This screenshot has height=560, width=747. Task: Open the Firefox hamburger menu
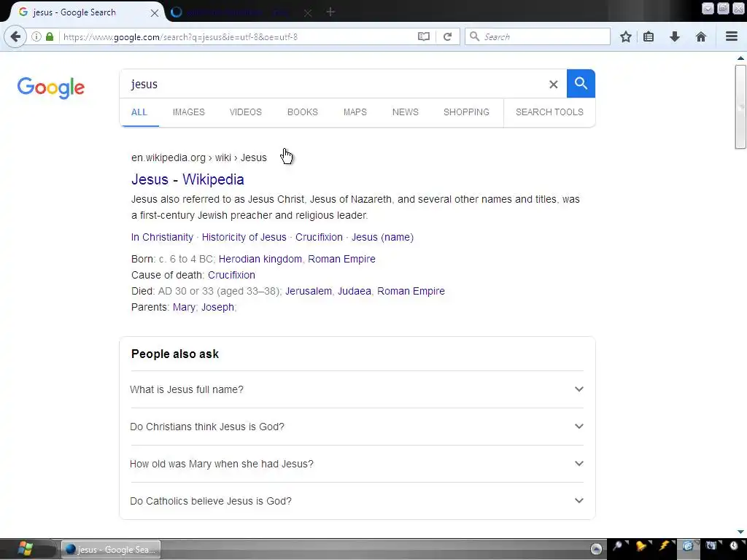coord(732,36)
